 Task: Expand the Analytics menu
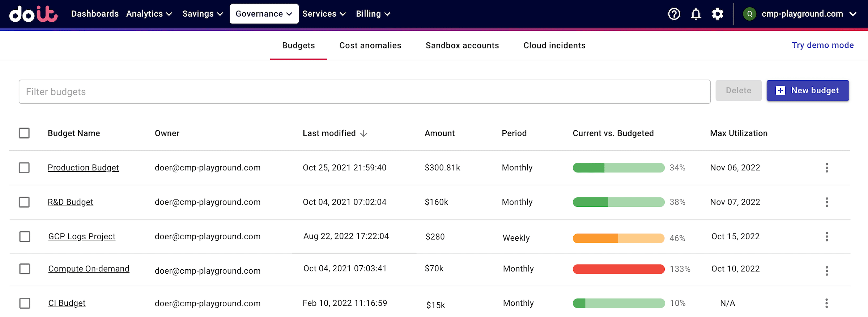pyautogui.click(x=149, y=14)
